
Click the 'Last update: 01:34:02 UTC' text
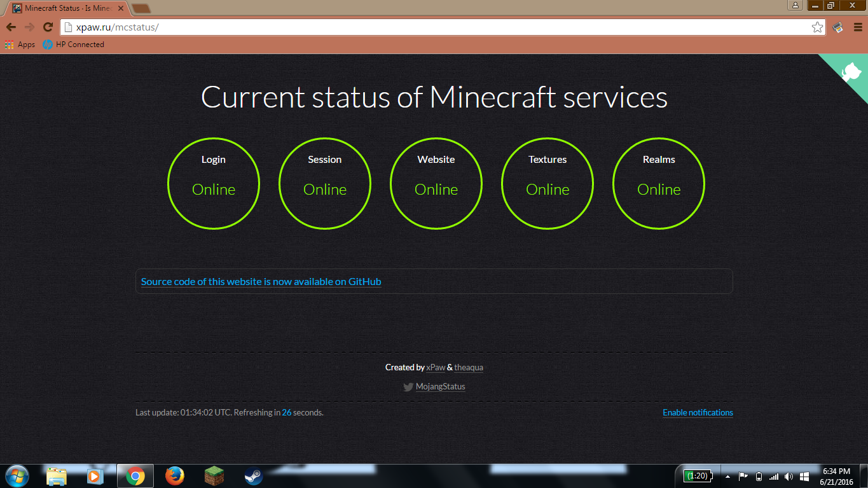click(x=183, y=413)
